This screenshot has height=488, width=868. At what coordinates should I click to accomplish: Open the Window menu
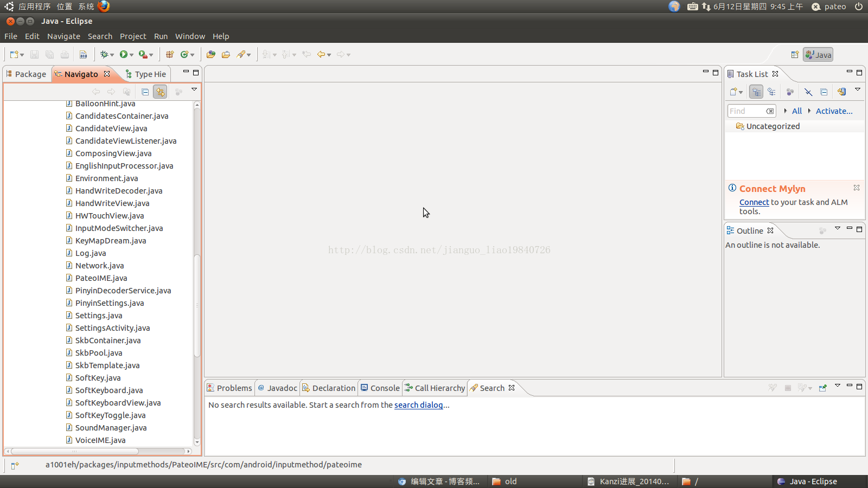click(x=190, y=36)
